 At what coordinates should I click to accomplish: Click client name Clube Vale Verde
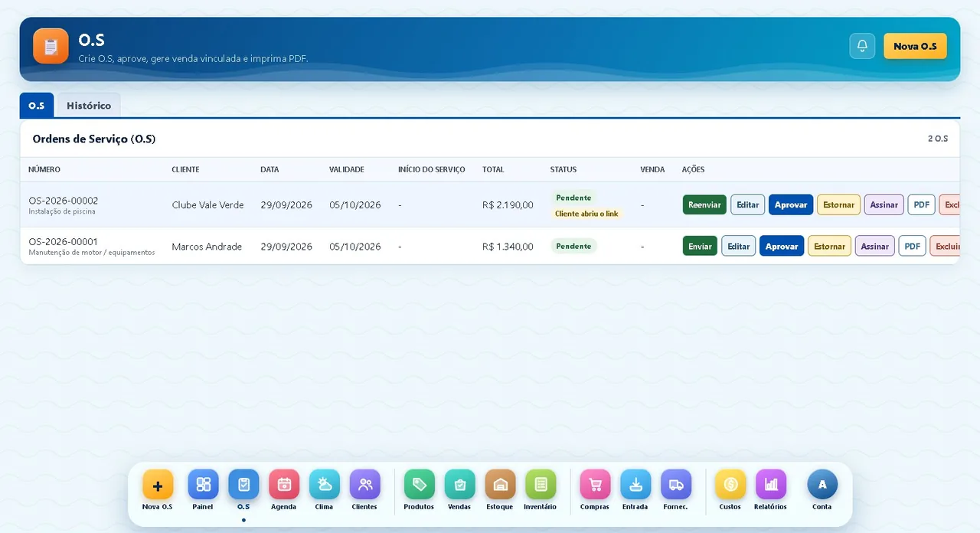coord(208,204)
